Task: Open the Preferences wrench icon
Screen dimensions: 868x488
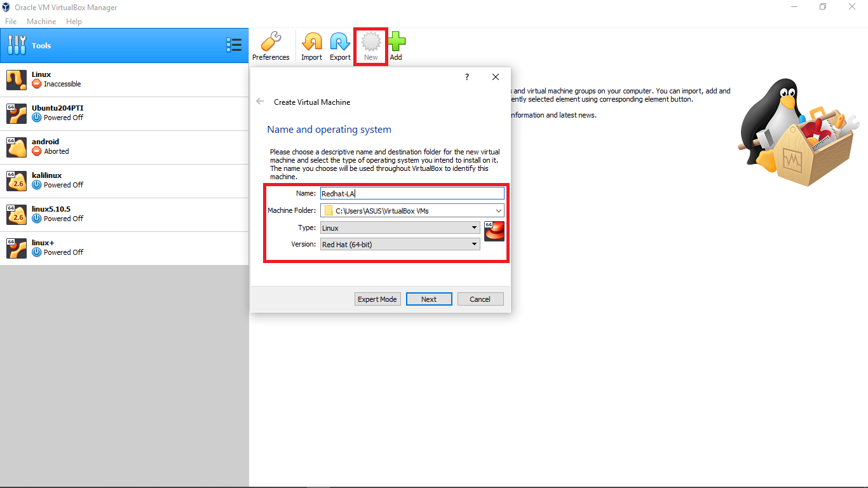Action: 271,42
